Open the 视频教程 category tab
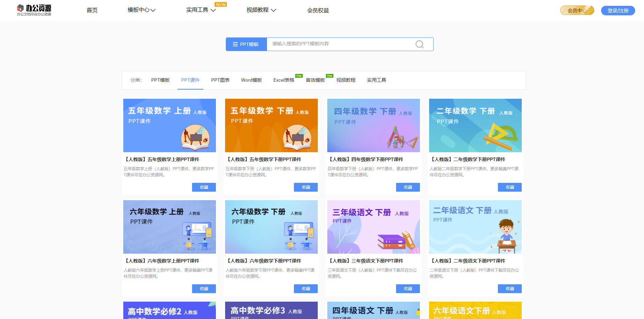This screenshot has width=644, height=319. (346, 80)
